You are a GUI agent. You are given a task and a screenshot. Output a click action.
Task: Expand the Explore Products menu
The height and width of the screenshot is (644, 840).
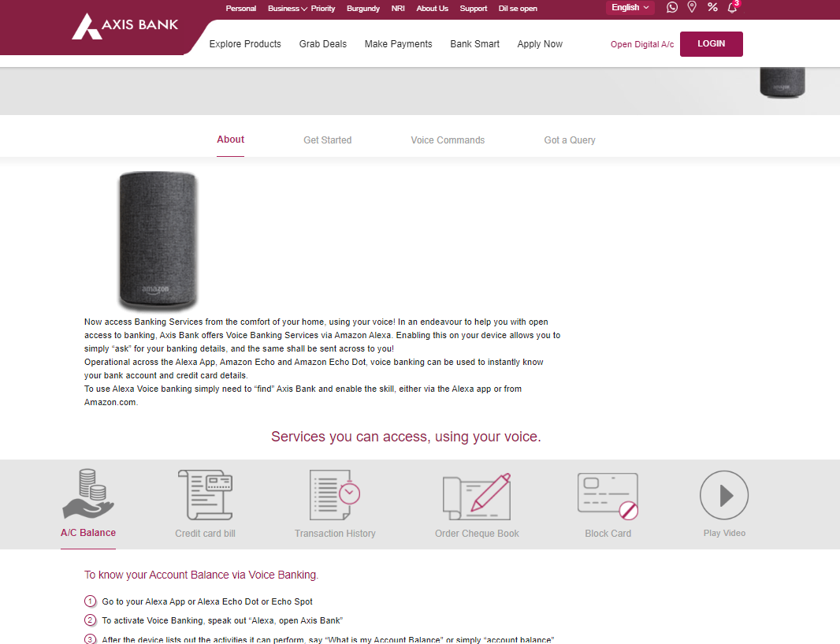point(245,44)
